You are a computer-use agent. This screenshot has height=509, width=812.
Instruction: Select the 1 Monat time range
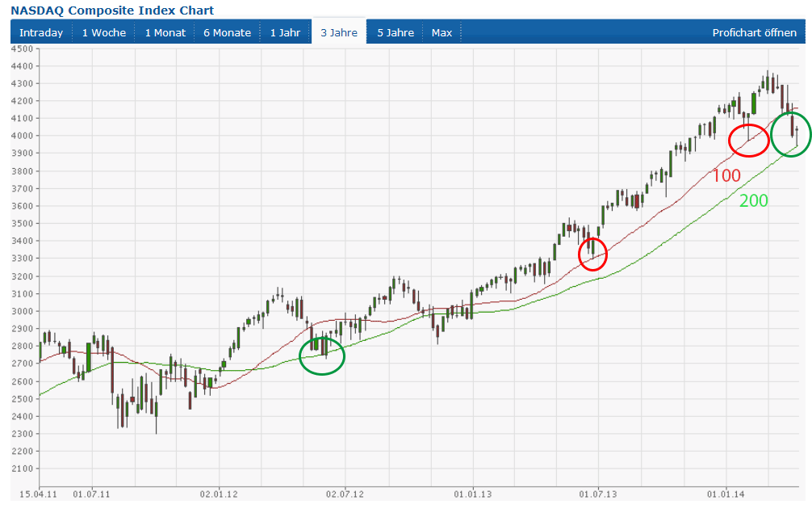(x=165, y=32)
